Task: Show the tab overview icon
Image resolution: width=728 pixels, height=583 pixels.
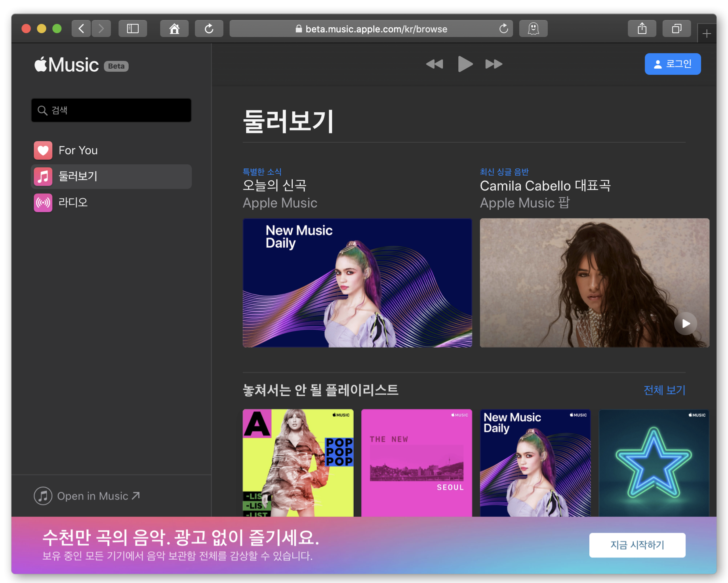Action: coord(677,29)
